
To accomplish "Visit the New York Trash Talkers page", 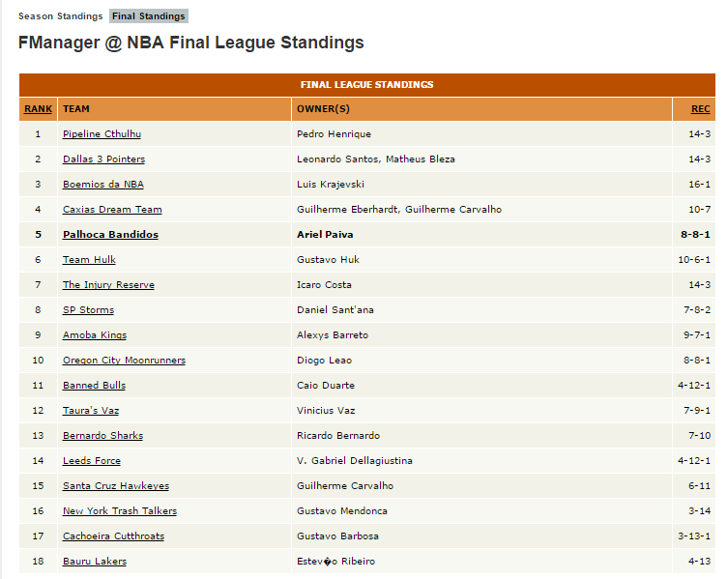I will click(x=120, y=510).
